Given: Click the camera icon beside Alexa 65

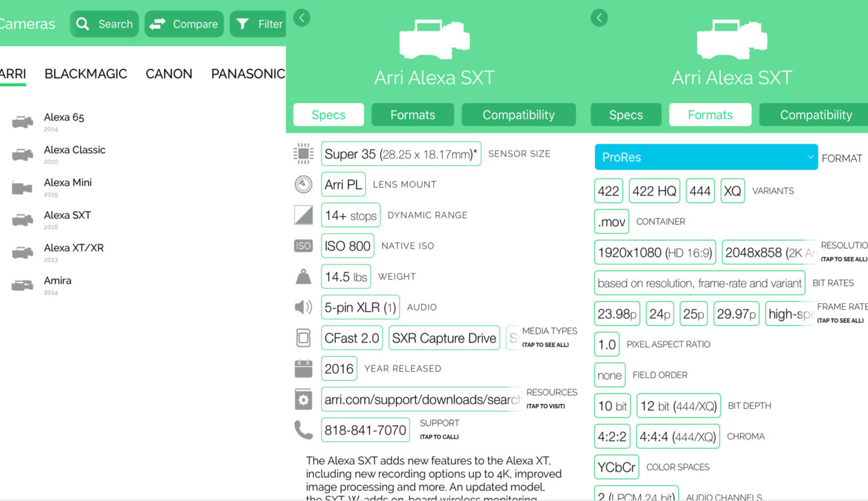Looking at the screenshot, I should 22,122.
